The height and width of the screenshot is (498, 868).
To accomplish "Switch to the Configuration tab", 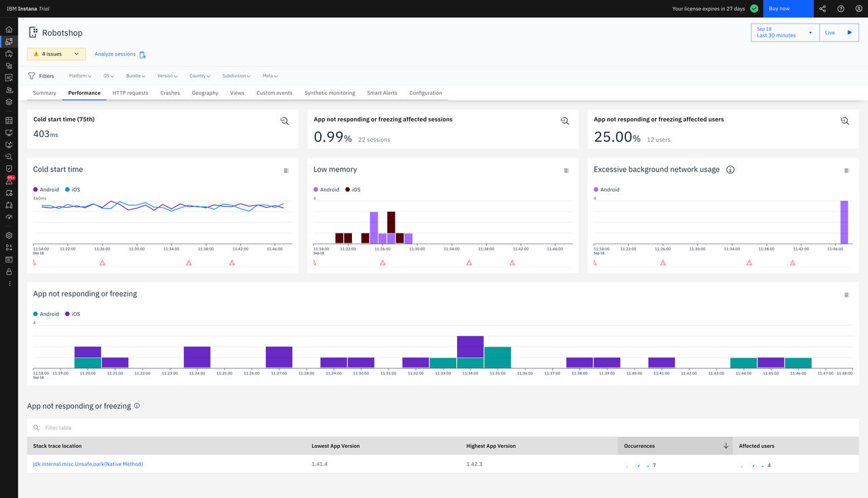I will [x=426, y=93].
